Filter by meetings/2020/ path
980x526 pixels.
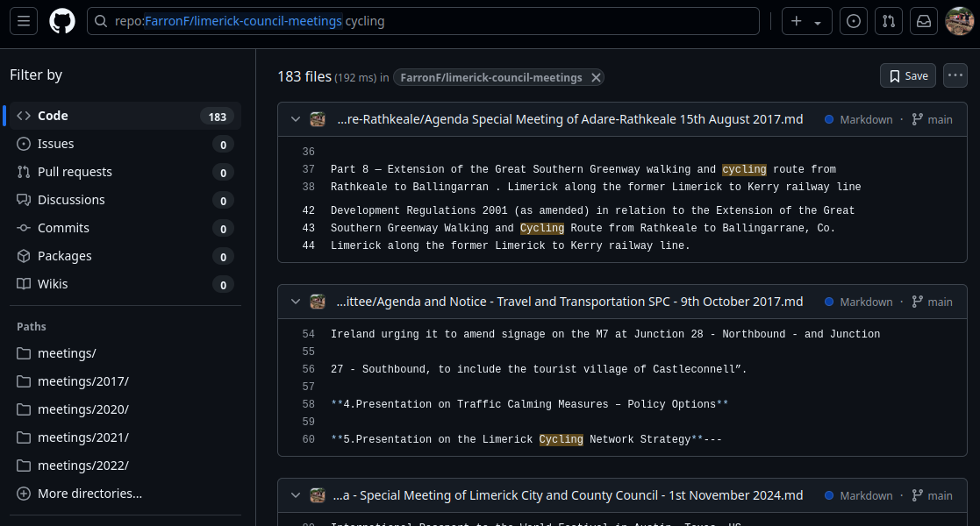pos(125,409)
